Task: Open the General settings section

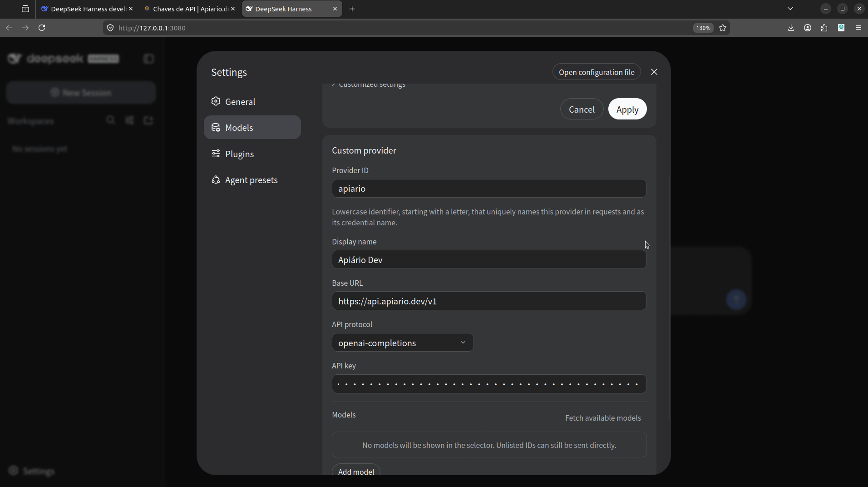Action: [252, 102]
